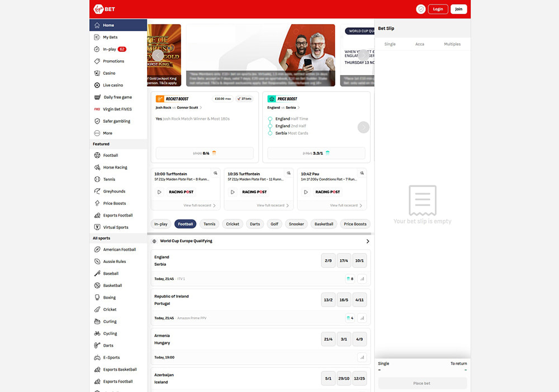Select the Acca tab in Bet Slip
Viewport: 559px width, 392px height.
(x=420, y=44)
